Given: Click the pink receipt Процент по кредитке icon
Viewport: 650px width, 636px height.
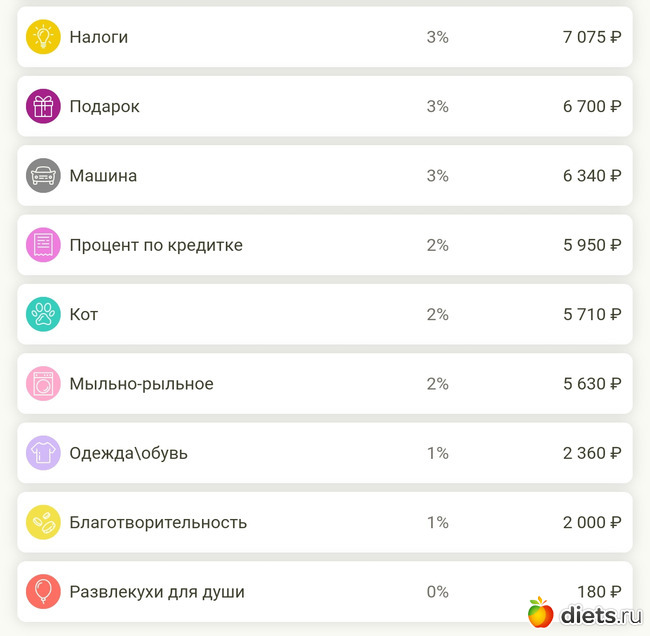Looking at the screenshot, I should [x=43, y=245].
